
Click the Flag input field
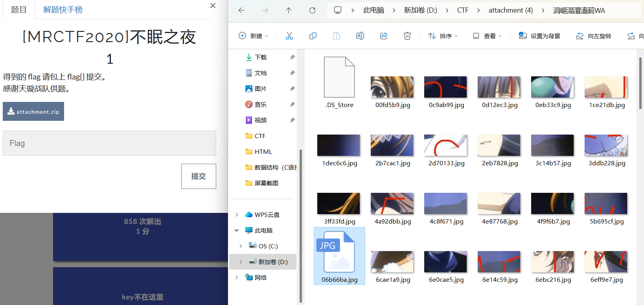[x=109, y=143]
